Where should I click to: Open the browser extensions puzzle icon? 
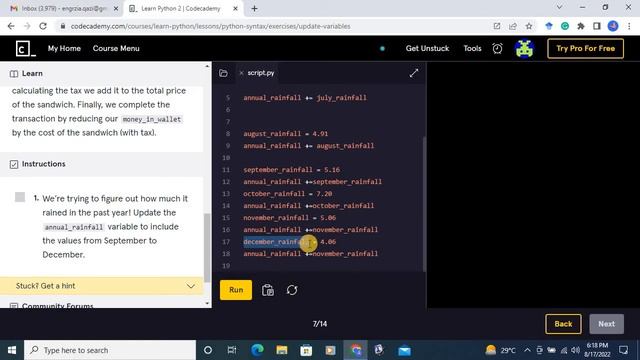point(581,26)
